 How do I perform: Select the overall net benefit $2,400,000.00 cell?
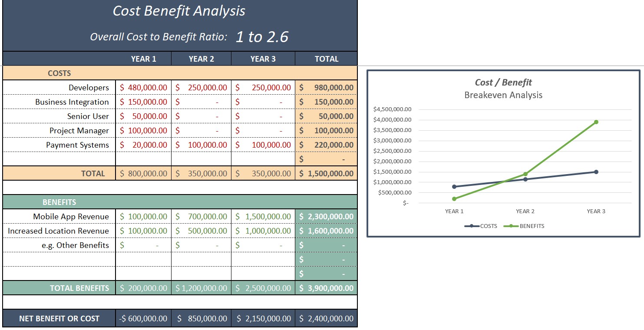326,319
